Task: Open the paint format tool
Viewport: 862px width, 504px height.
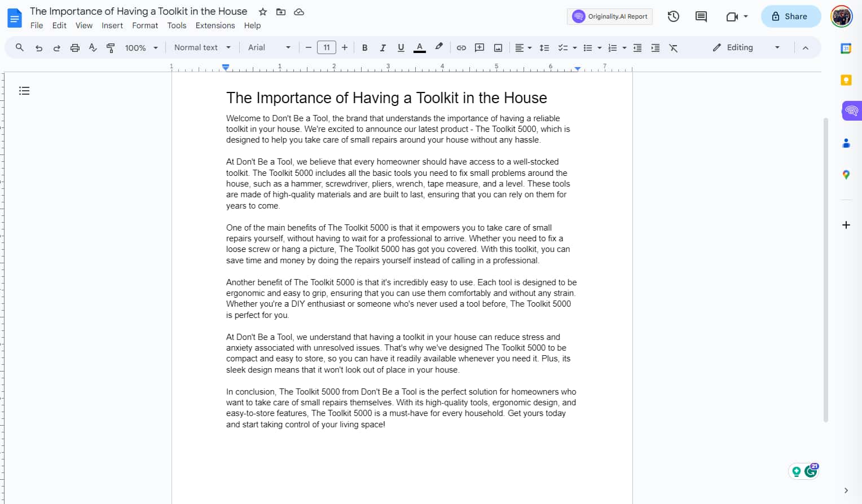Action: point(111,47)
